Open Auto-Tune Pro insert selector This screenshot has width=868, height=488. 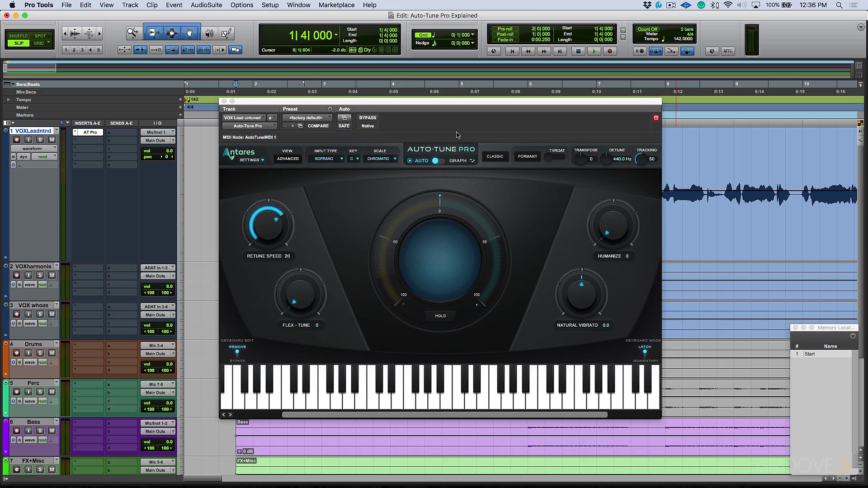pos(249,126)
